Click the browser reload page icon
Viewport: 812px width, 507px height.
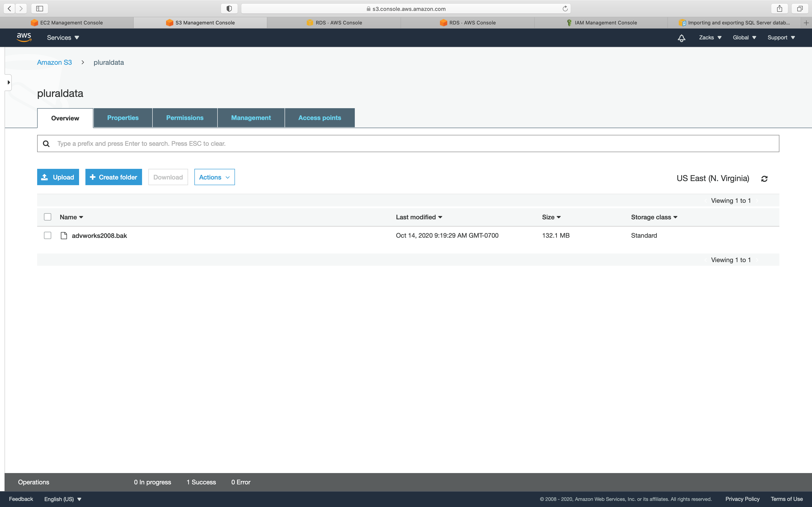coord(565,9)
